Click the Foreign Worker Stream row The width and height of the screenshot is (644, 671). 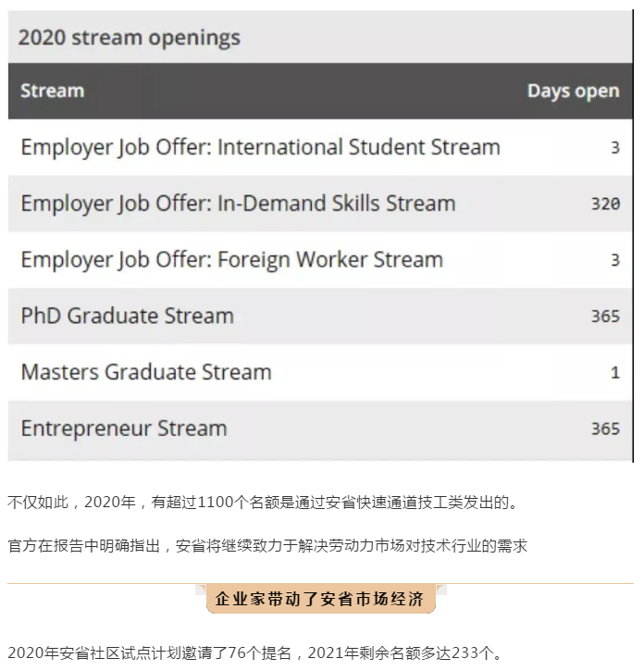(x=320, y=260)
